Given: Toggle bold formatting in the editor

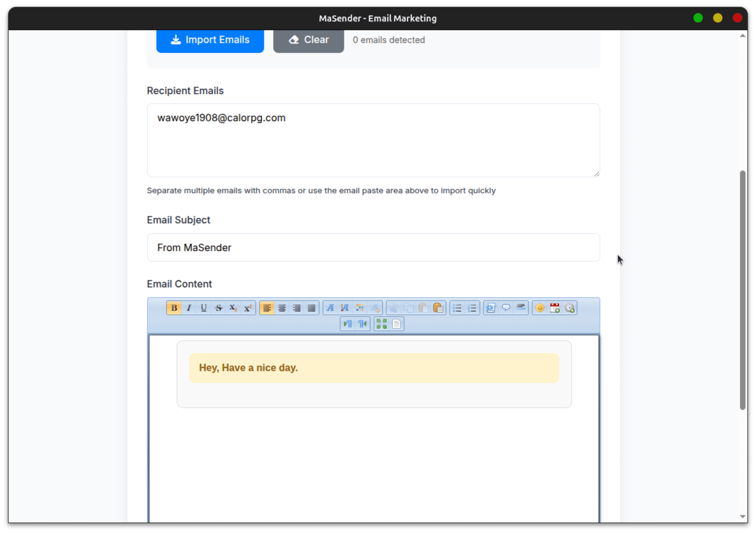Looking at the screenshot, I should [x=174, y=308].
